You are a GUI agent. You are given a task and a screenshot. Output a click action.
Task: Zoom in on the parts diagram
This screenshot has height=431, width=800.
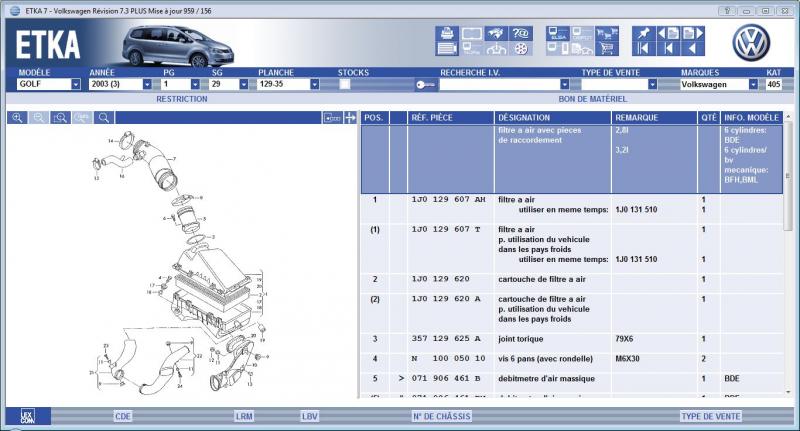[x=17, y=118]
